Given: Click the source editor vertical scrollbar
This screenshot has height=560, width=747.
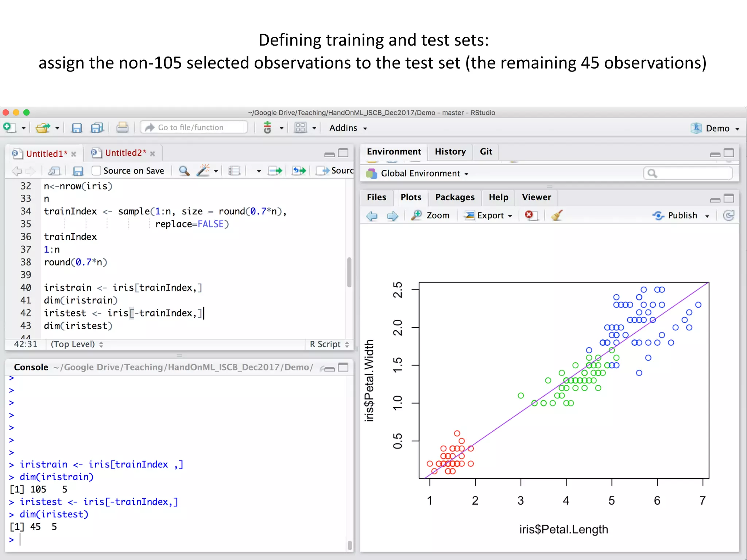Looking at the screenshot, I should [349, 273].
